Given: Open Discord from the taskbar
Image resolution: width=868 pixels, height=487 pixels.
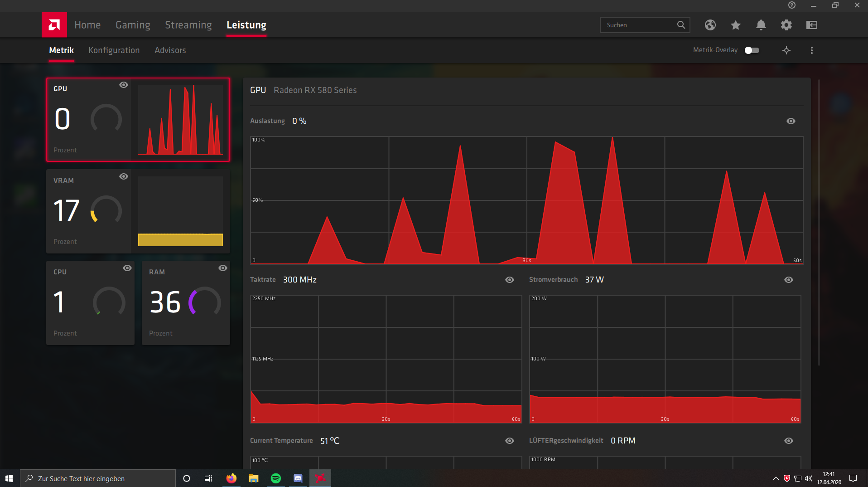Looking at the screenshot, I should point(298,478).
